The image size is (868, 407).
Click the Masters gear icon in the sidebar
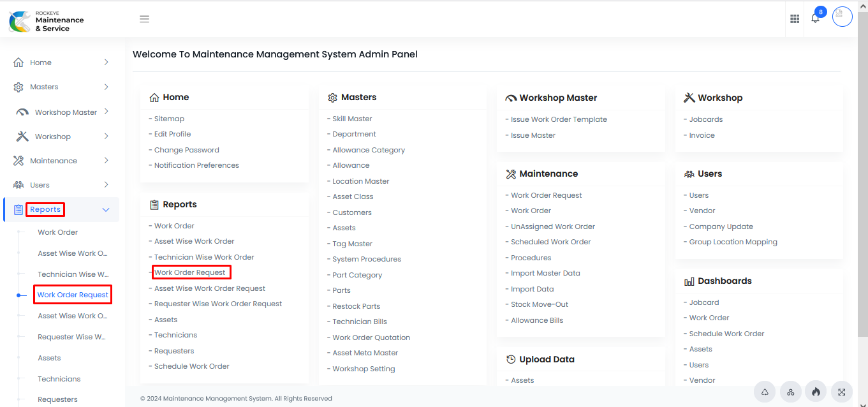[18, 87]
